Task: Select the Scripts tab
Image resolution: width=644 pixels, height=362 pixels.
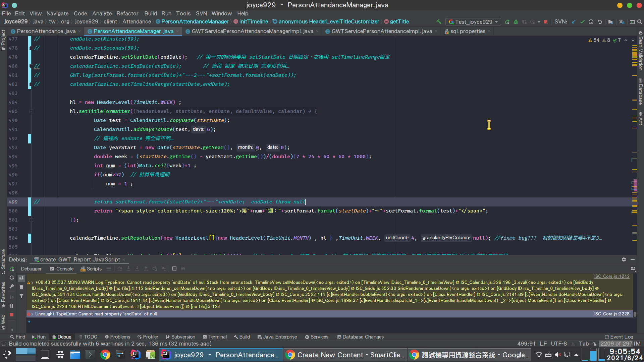Action: (x=91, y=269)
